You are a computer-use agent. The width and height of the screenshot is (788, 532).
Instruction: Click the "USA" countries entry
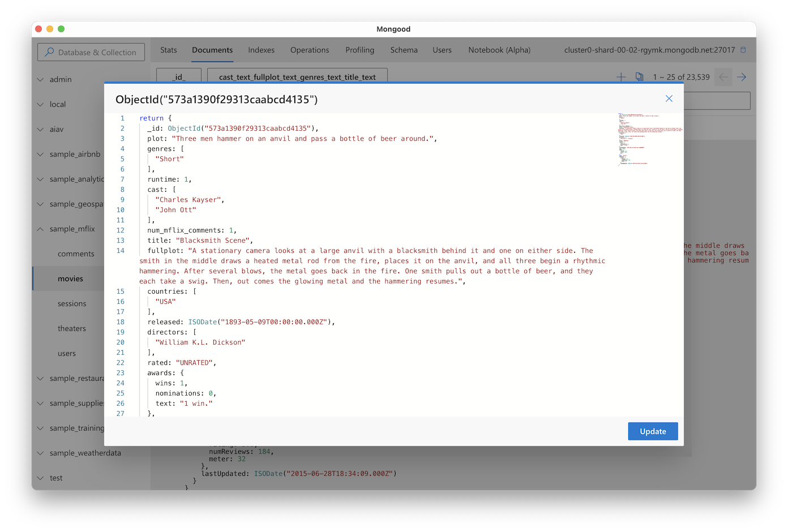(x=165, y=302)
